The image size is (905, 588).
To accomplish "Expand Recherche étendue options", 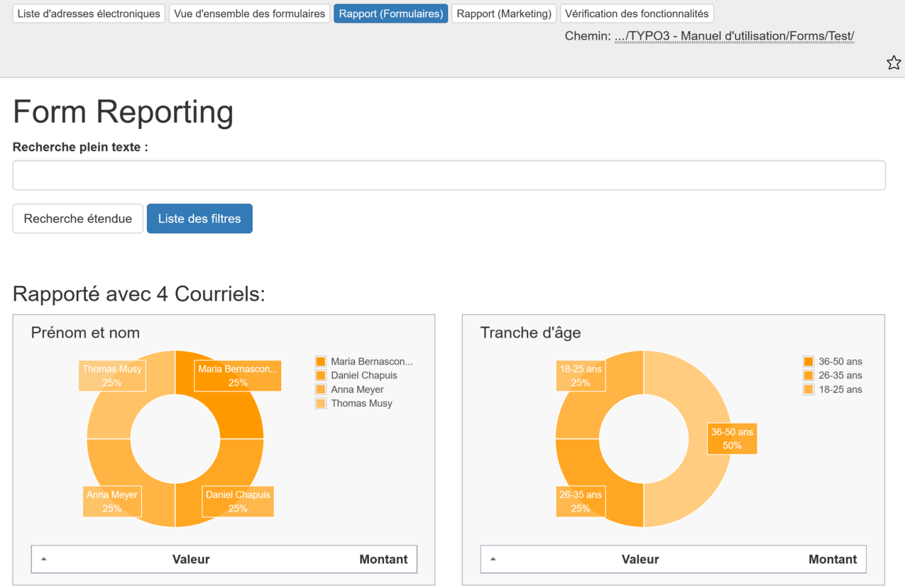I will click(78, 218).
